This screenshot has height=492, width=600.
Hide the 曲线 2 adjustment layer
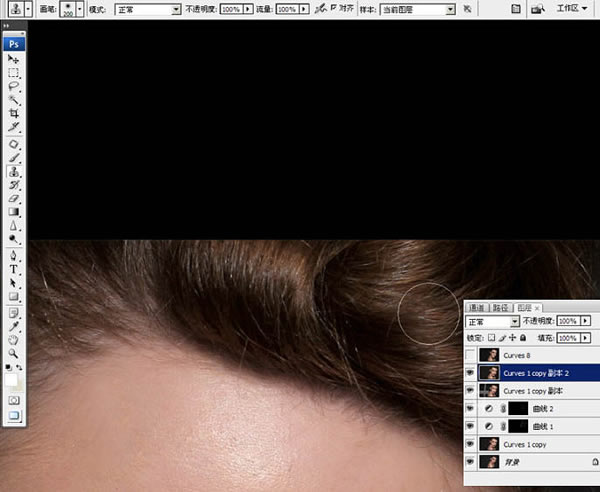(470, 409)
